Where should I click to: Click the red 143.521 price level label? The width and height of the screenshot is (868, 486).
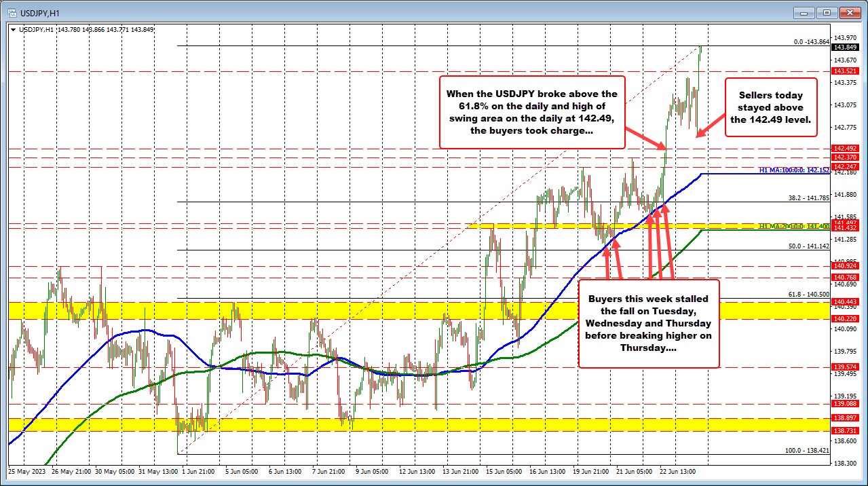pyautogui.click(x=844, y=71)
